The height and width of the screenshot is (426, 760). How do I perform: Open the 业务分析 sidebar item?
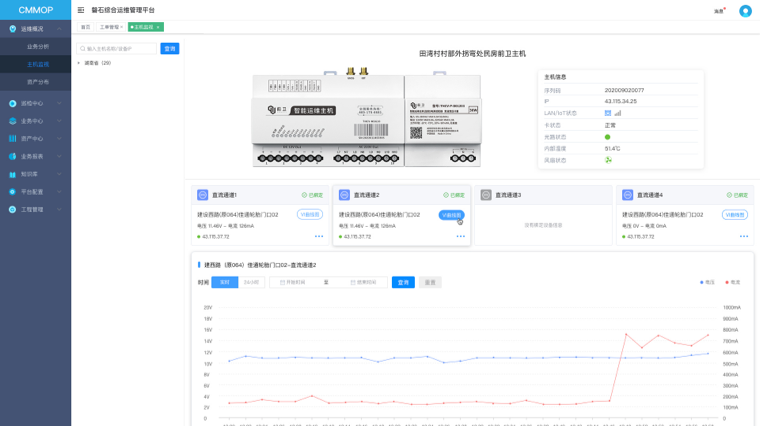tap(38, 47)
